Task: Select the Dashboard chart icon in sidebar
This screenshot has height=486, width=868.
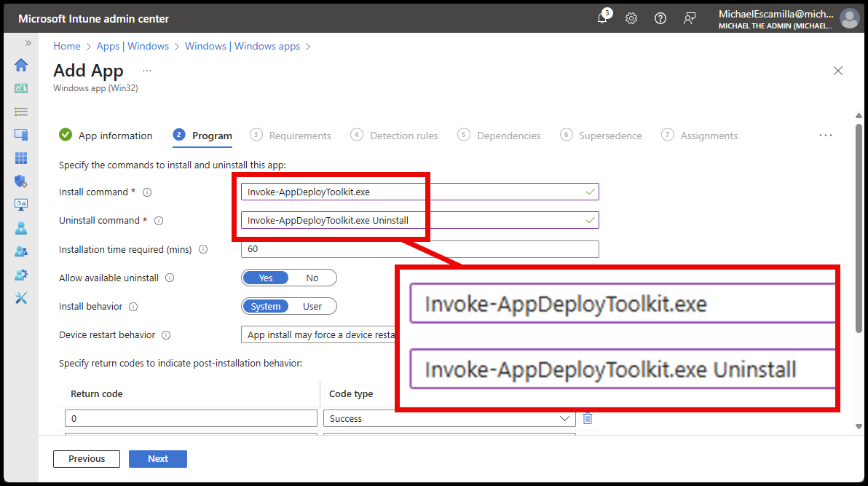Action: [x=21, y=87]
